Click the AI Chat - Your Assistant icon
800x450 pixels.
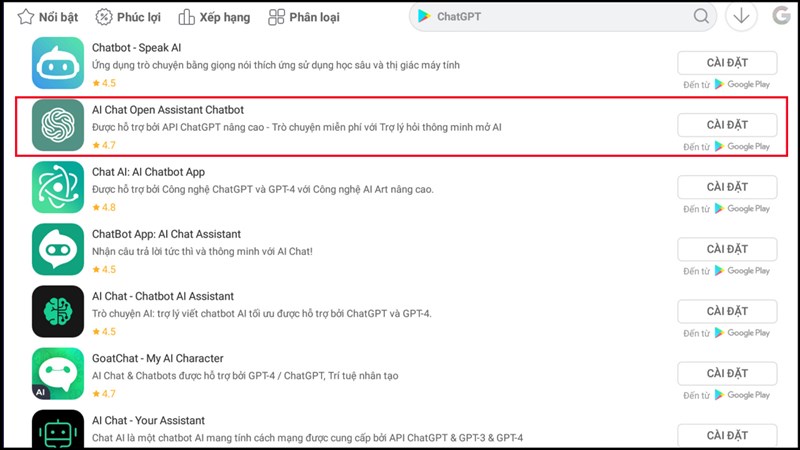pyautogui.click(x=57, y=430)
